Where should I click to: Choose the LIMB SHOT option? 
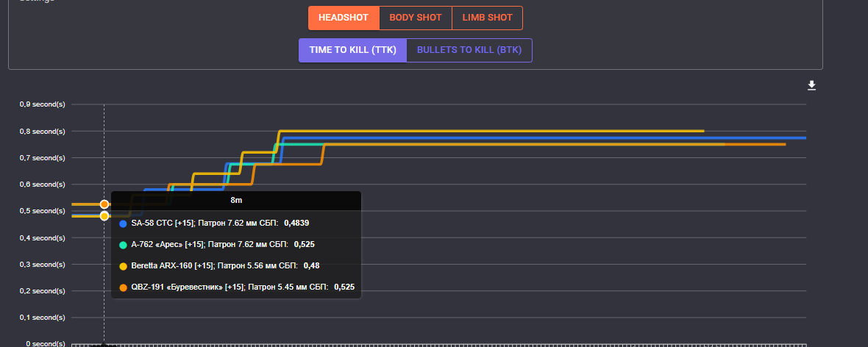pos(487,18)
